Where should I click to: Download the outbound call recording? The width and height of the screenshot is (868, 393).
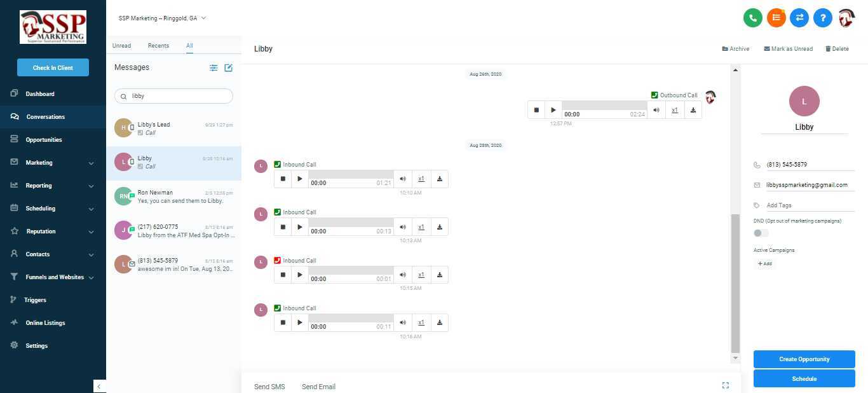693,110
